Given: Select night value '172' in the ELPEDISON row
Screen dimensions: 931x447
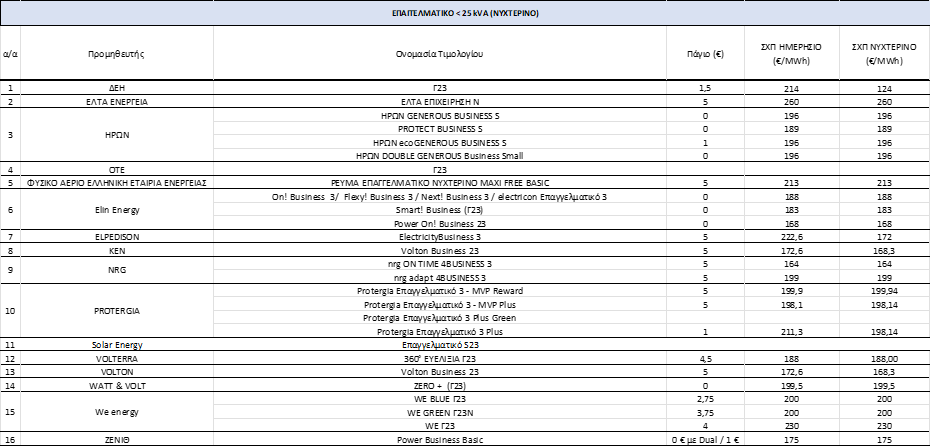Looking at the screenshot, I should (884, 237).
